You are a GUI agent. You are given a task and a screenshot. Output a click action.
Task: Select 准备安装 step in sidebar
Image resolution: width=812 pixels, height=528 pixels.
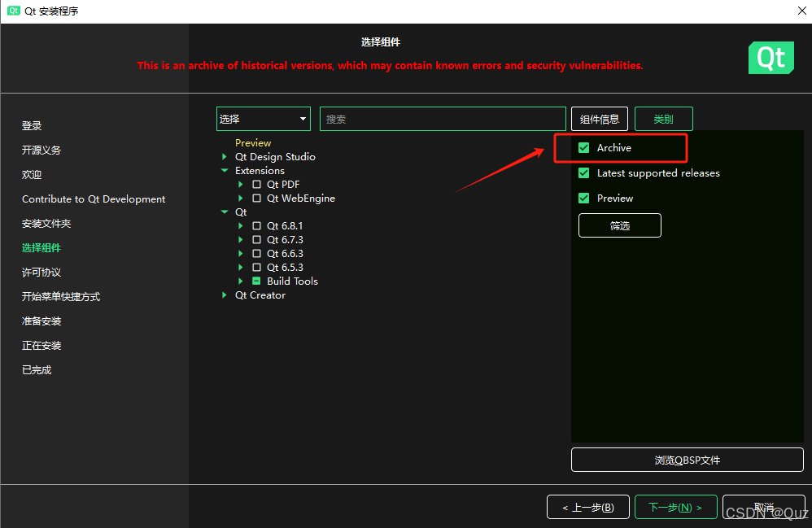(x=41, y=321)
